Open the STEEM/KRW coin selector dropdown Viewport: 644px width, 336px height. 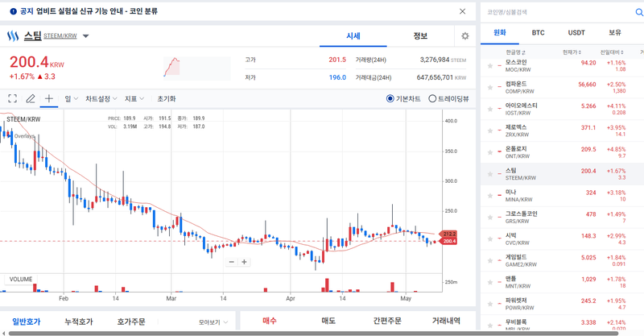[86, 36]
